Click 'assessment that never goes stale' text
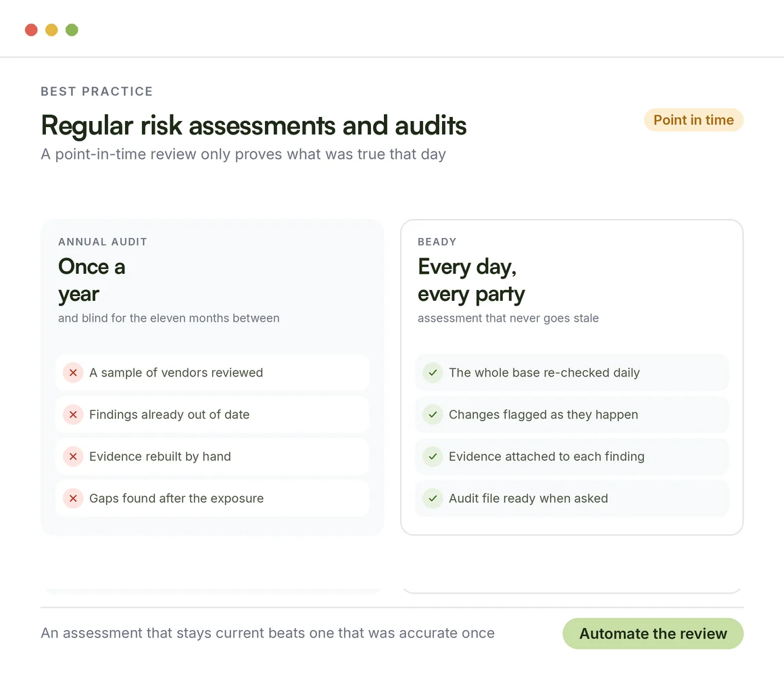 (508, 318)
